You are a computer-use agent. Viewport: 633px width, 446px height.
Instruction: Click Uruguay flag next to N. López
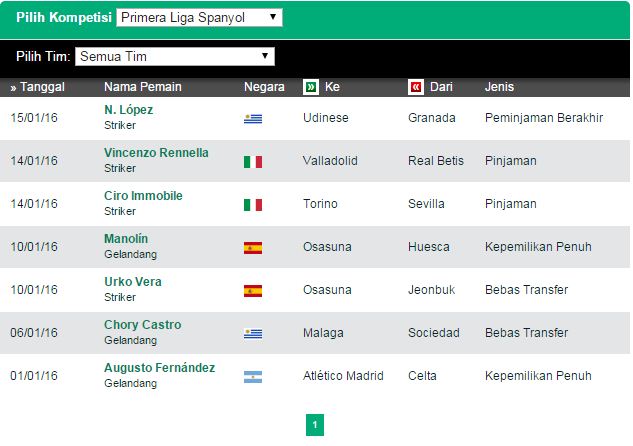253,119
